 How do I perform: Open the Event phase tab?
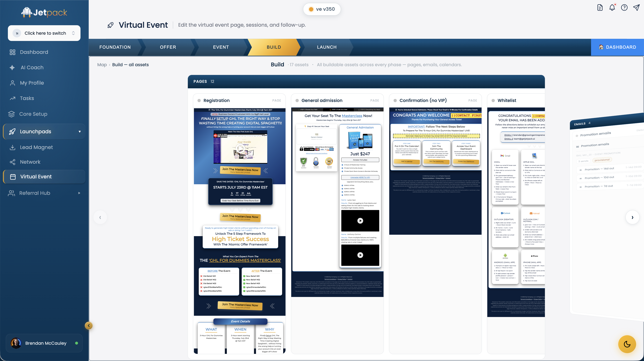(x=221, y=47)
